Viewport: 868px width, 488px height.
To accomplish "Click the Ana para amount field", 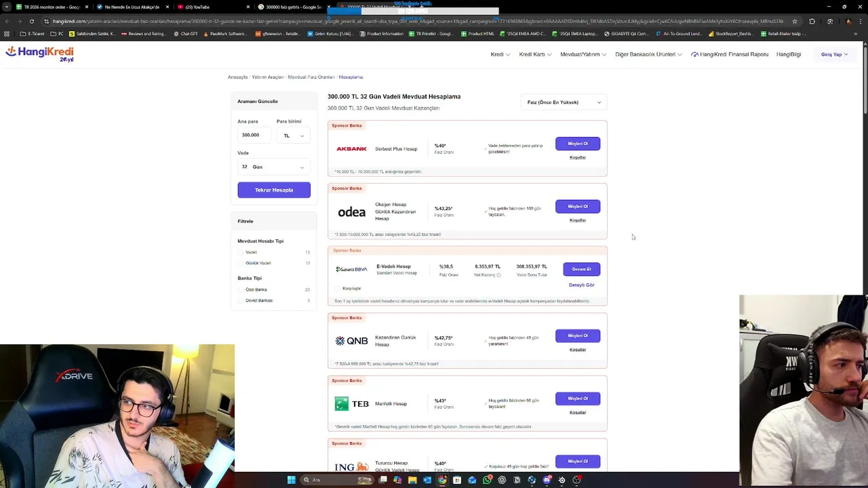I will pyautogui.click(x=254, y=136).
